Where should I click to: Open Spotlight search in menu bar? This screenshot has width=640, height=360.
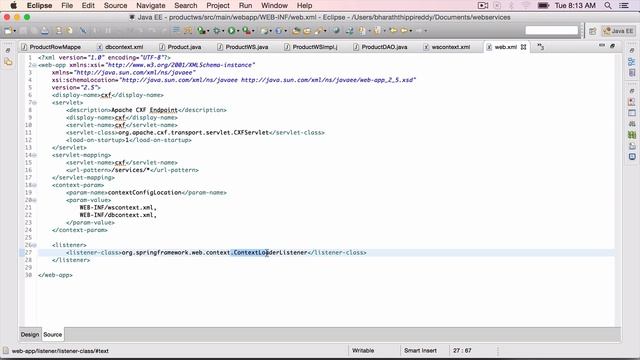click(x=608, y=6)
